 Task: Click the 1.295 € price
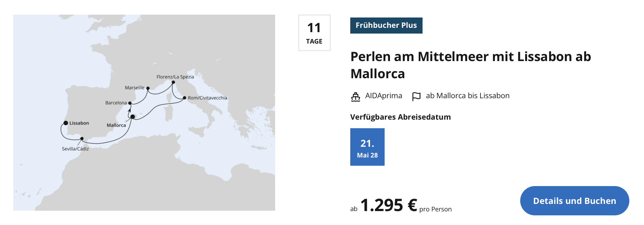[389, 205]
